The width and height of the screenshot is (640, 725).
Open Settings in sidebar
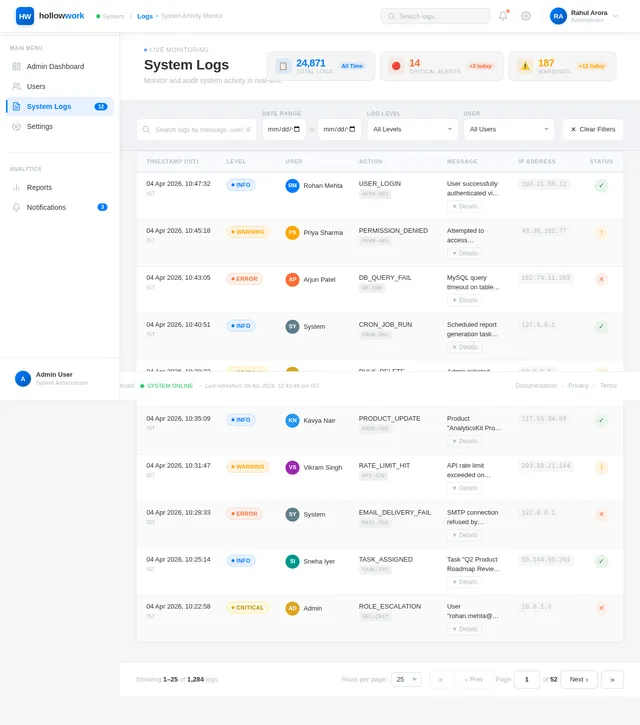tap(60, 126)
